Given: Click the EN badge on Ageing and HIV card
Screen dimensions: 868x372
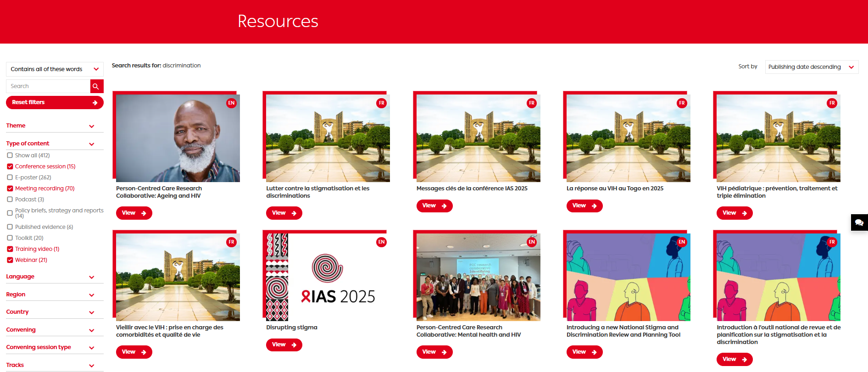Looking at the screenshot, I should click(231, 103).
